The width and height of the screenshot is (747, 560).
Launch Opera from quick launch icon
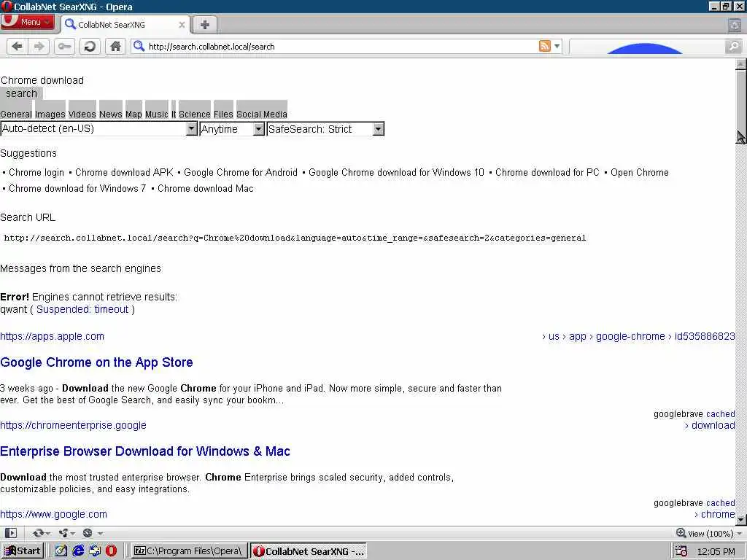tap(111, 551)
